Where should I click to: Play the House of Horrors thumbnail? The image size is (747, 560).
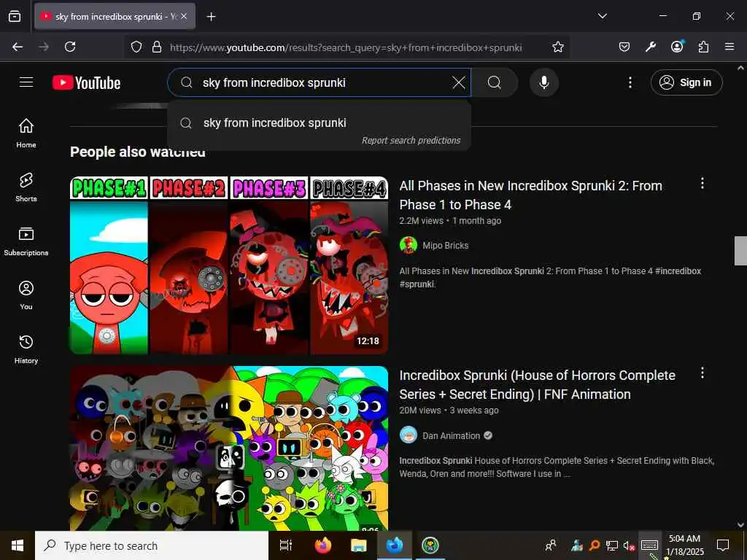(x=228, y=448)
